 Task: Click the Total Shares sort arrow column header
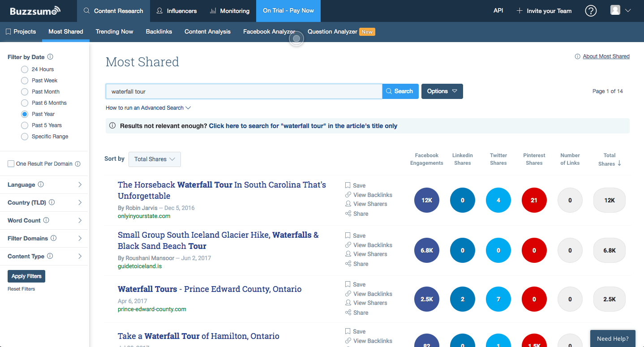coord(610,159)
